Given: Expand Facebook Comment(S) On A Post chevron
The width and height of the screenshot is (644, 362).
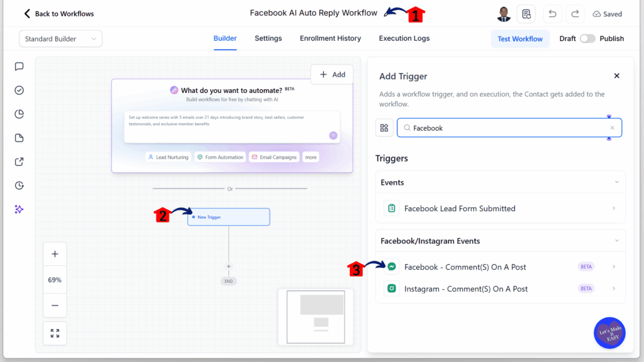Looking at the screenshot, I should tap(614, 266).
